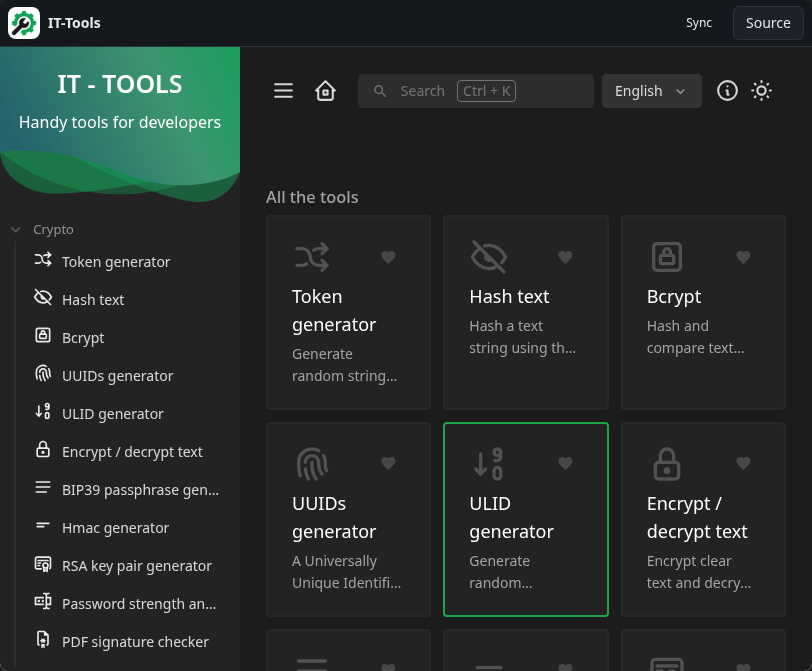812x671 pixels.
Task: Click the sort-numbers icon on ULID generator card
Action: pyautogui.click(x=489, y=463)
